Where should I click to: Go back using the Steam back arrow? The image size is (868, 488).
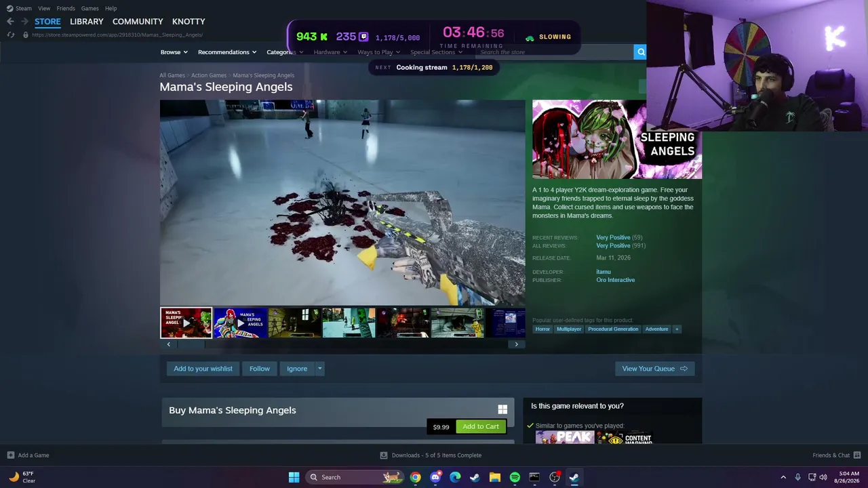(x=10, y=22)
